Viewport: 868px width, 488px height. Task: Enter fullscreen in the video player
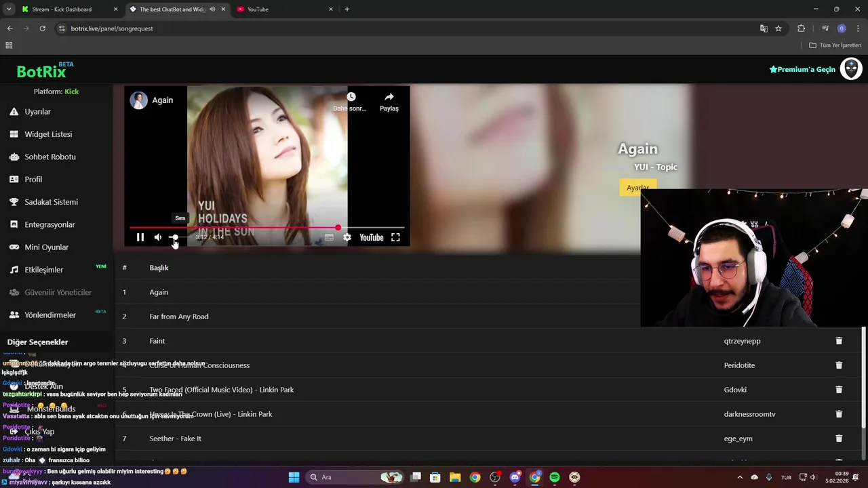(x=395, y=237)
